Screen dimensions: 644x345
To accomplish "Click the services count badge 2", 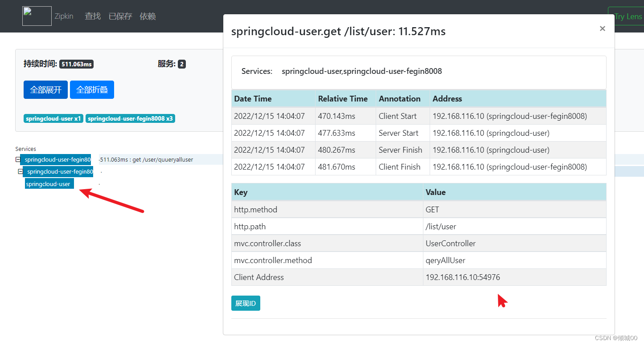I will (181, 64).
